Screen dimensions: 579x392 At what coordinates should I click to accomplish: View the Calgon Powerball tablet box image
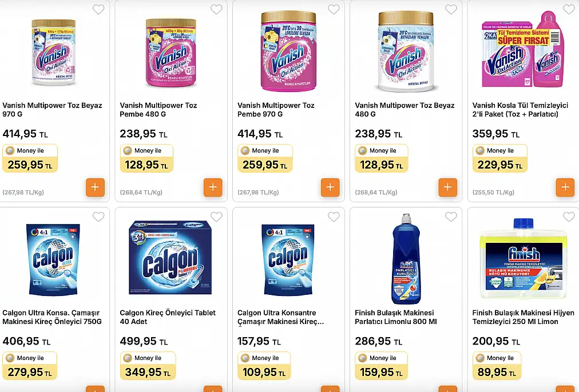click(x=170, y=257)
